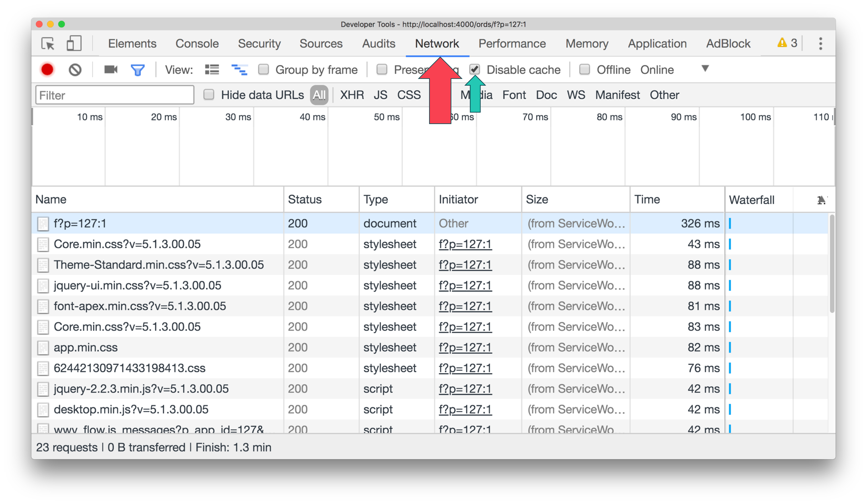Enable the Group by frame checkbox
The height and width of the screenshot is (504, 867).
point(263,69)
